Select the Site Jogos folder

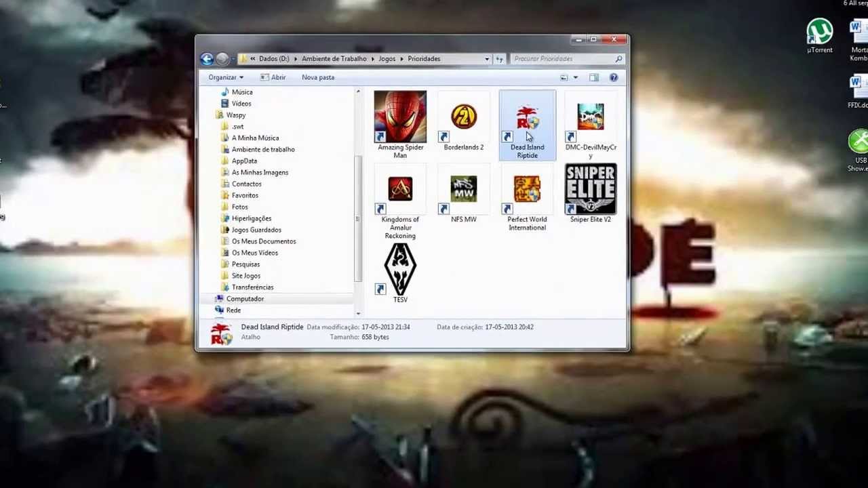[246, 277]
